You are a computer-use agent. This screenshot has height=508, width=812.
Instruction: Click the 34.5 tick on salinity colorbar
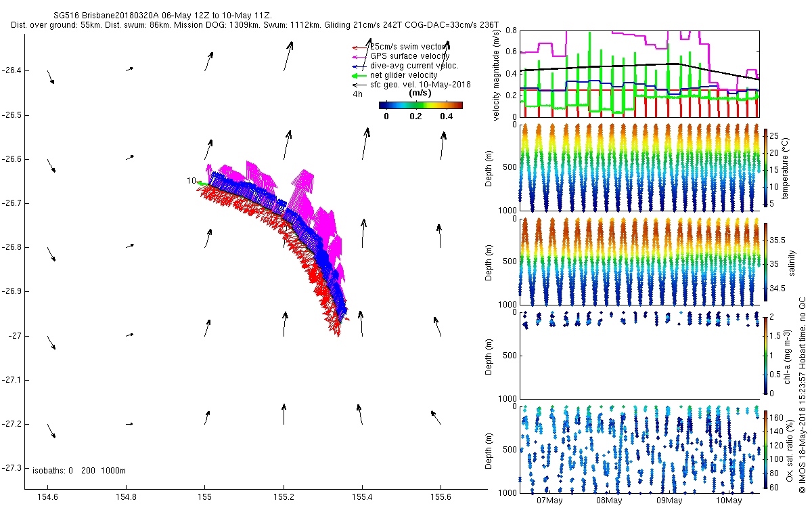777,289
